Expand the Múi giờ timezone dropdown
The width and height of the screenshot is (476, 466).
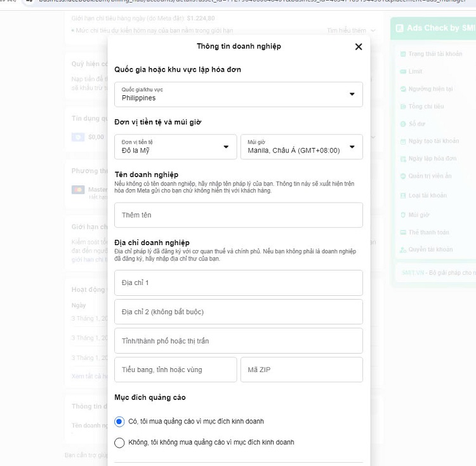pyautogui.click(x=301, y=147)
